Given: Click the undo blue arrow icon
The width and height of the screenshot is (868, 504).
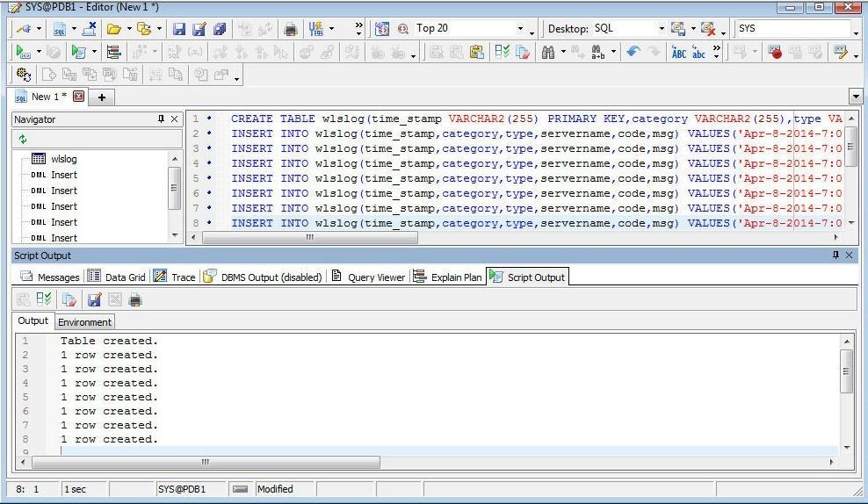Looking at the screenshot, I should point(633,52).
